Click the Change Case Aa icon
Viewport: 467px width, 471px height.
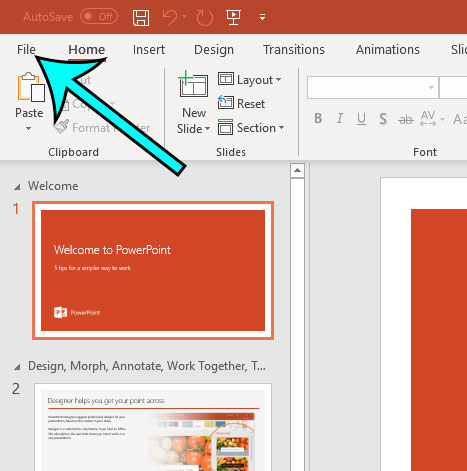(x=460, y=119)
